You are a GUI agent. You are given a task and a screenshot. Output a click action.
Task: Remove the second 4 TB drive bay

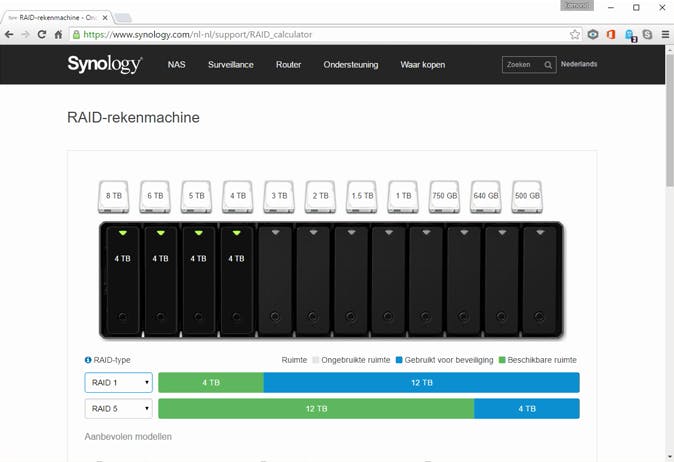click(x=160, y=281)
